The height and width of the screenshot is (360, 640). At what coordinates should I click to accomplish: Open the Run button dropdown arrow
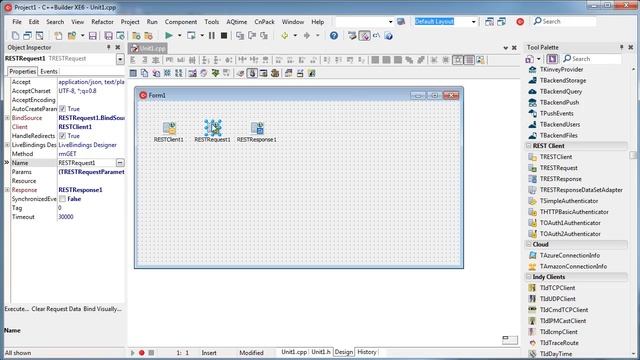click(x=179, y=36)
